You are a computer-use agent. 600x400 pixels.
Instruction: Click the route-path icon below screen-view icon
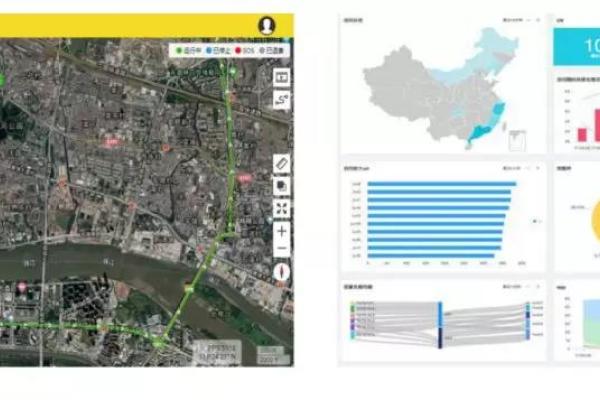coord(282,100)
